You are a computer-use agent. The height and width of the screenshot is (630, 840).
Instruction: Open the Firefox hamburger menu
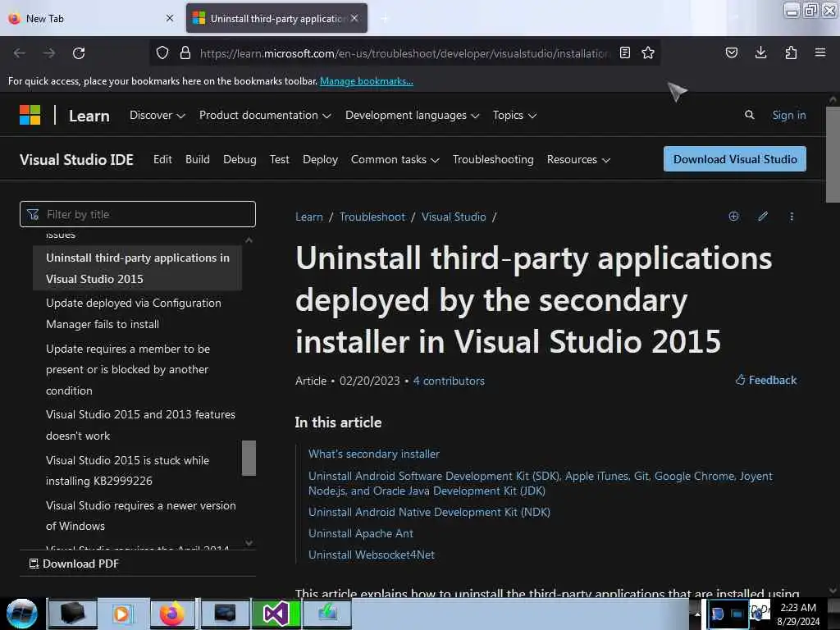pos(820,52)
